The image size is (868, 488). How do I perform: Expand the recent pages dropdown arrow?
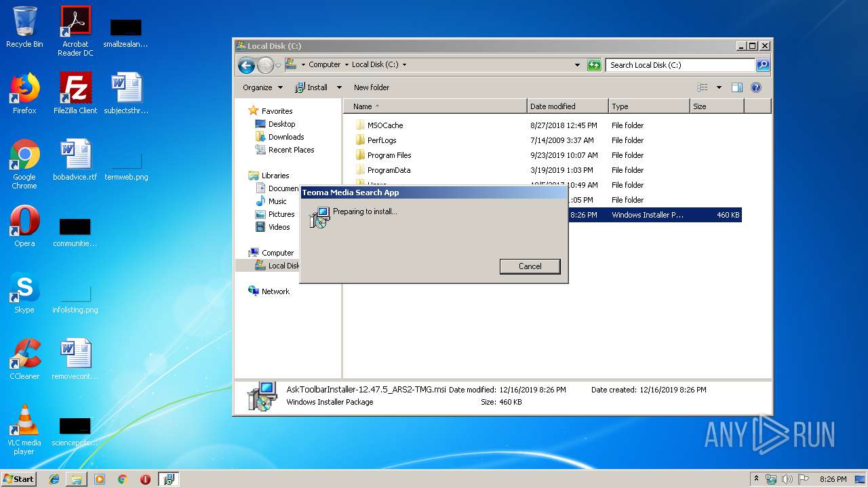point(278,65)
